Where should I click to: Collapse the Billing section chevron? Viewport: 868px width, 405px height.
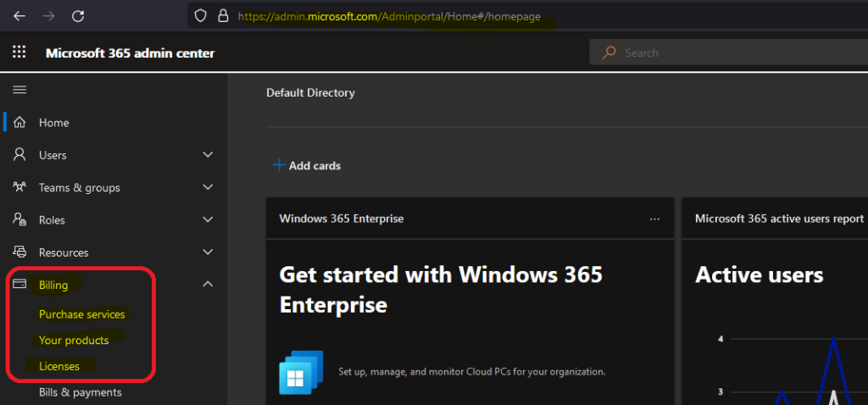tap(209, 284)
